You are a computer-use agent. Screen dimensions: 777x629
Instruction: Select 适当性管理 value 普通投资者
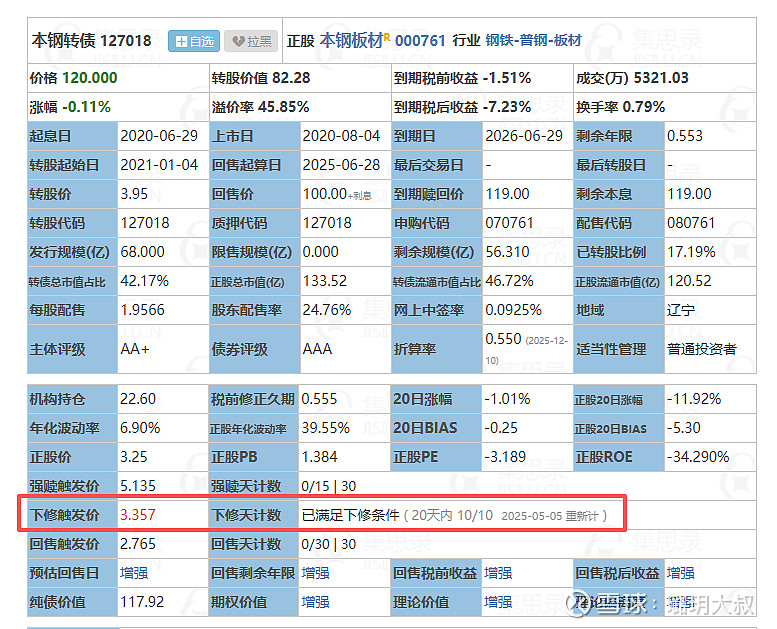pyautogui.click(x=702, y=349)
